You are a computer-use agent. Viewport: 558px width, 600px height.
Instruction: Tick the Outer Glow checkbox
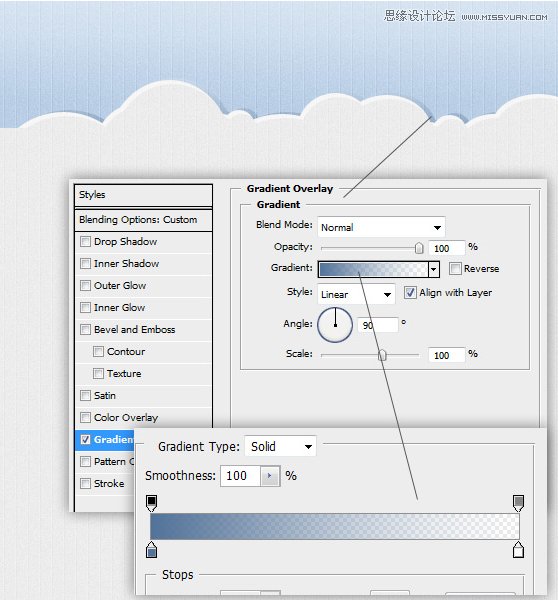[x=85, y=285]
